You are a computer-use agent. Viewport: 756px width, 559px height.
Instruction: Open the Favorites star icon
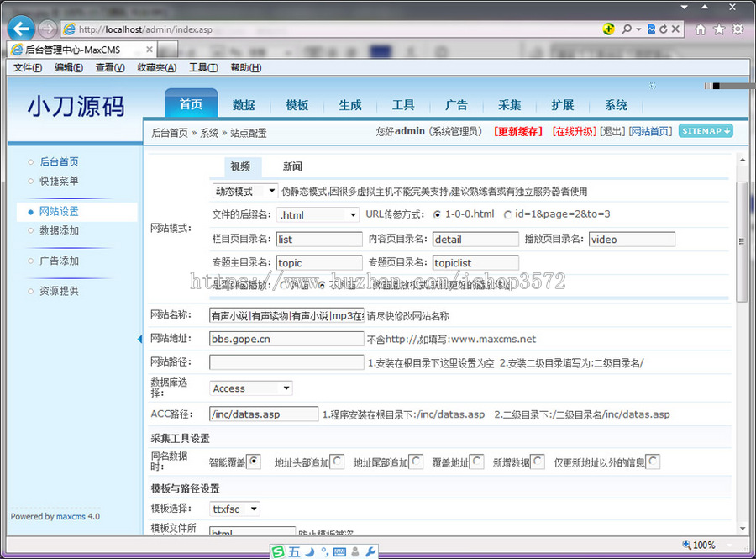click(719, 29)
